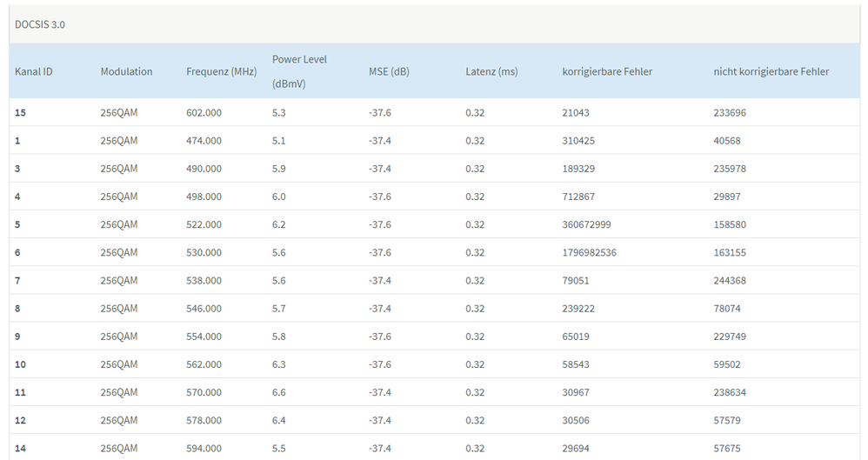Image resolution: width=868 pixels, height=460 pixels.
Task: Select the frequency cell 474.000
Action: pyautogui.click(x=204, y=141)
